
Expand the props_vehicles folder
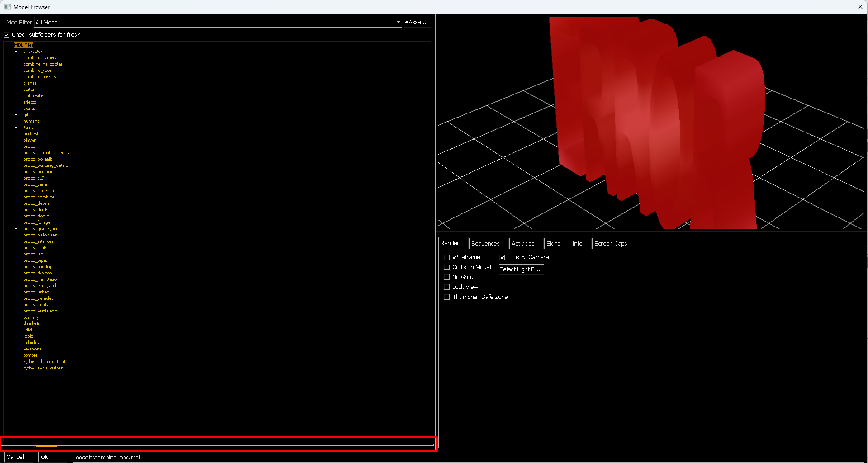(16, 298)
